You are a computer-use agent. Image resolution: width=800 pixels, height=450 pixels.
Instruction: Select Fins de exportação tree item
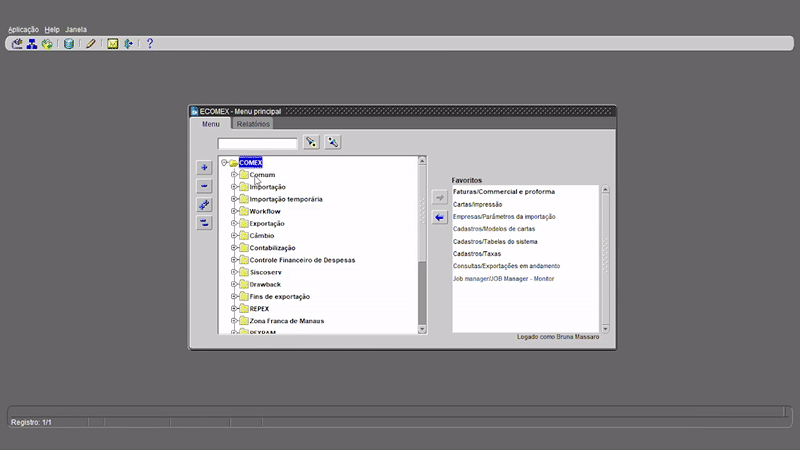click(280, 296)
